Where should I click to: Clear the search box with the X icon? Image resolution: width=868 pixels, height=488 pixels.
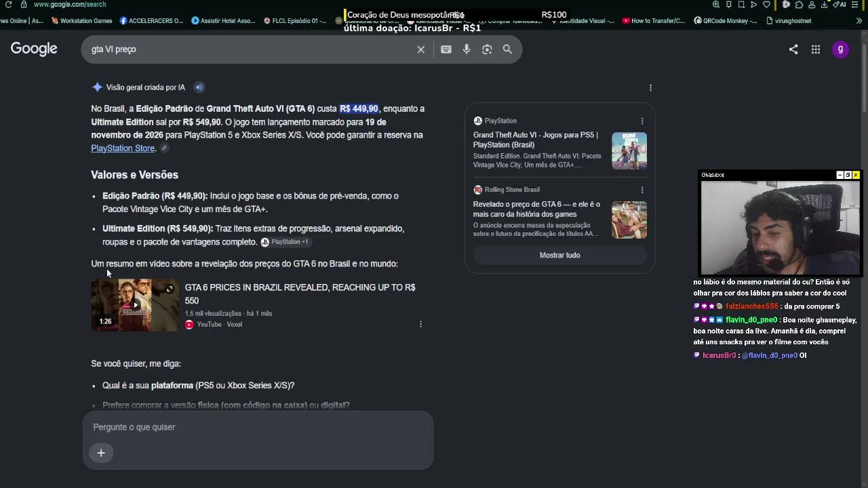(421, 49)
